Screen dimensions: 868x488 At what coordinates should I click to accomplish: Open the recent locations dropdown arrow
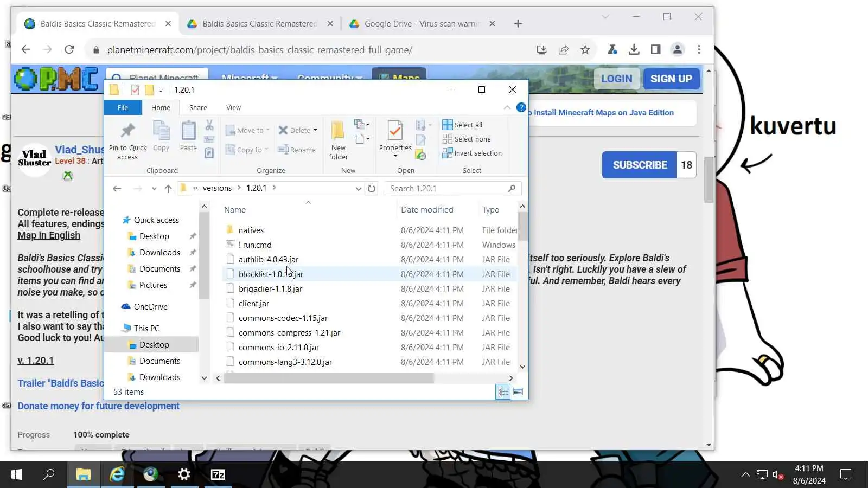click(154, 189)
